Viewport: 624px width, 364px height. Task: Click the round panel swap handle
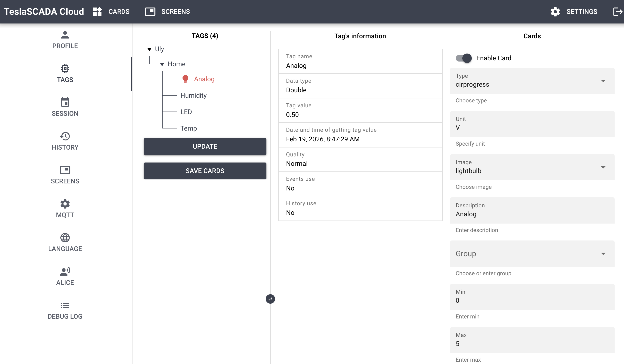(270, 299)
